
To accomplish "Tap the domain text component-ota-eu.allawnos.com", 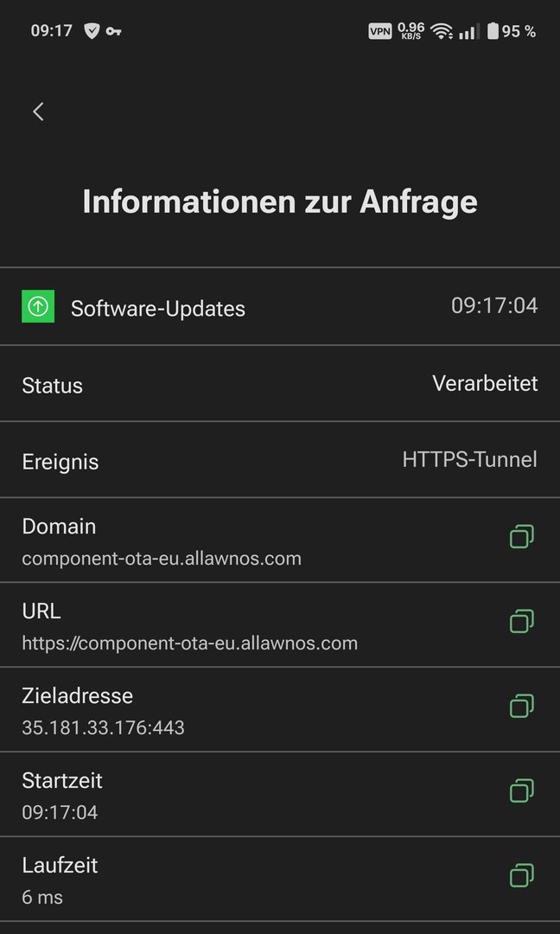I will [162, 558].
